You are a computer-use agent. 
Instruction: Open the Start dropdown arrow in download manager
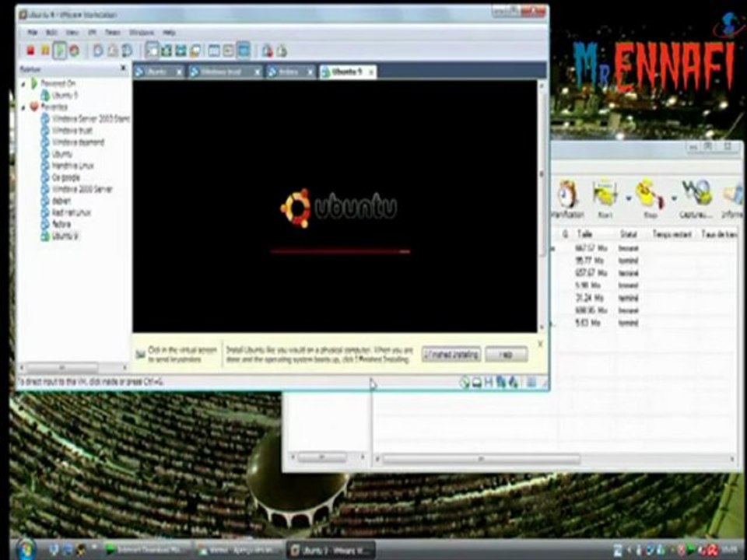629,198
